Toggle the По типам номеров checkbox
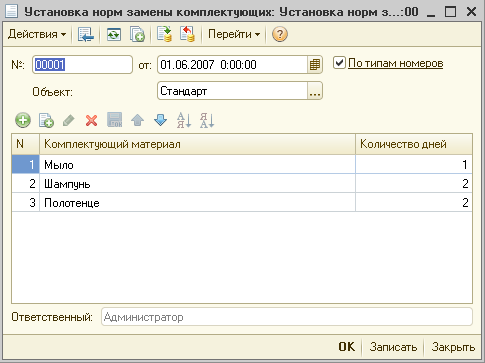The image size is (485, 363). (x=339, y=63)
